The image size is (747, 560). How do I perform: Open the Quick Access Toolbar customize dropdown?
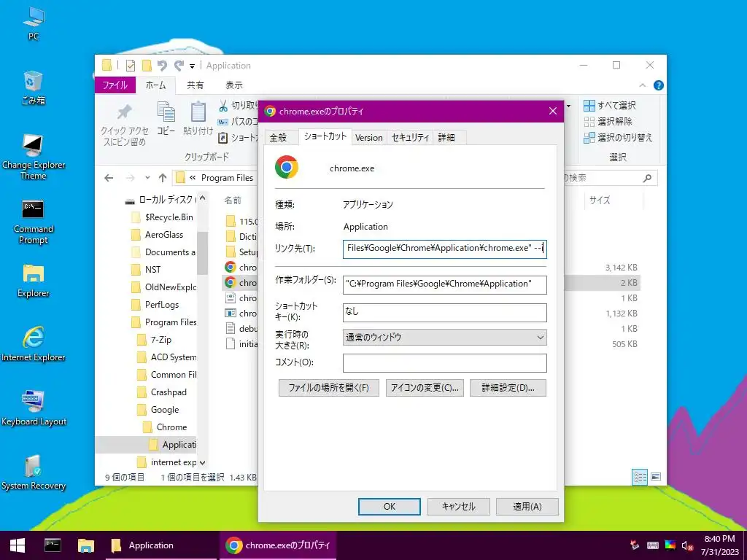192,66
